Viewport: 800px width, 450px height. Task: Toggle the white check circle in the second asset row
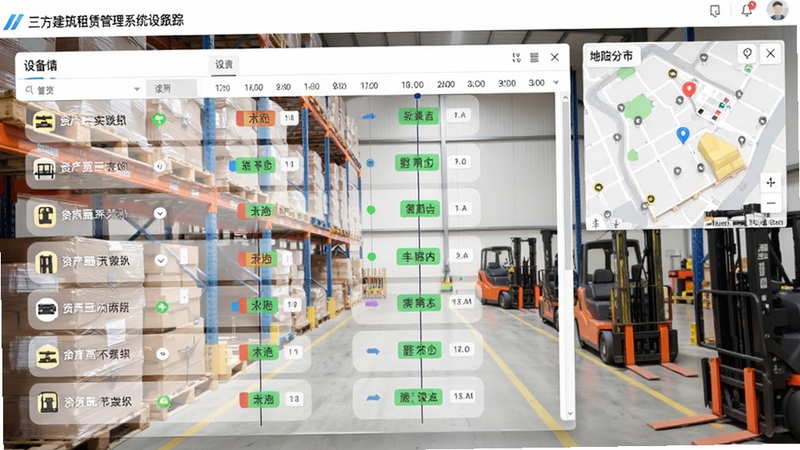[160, 166]
